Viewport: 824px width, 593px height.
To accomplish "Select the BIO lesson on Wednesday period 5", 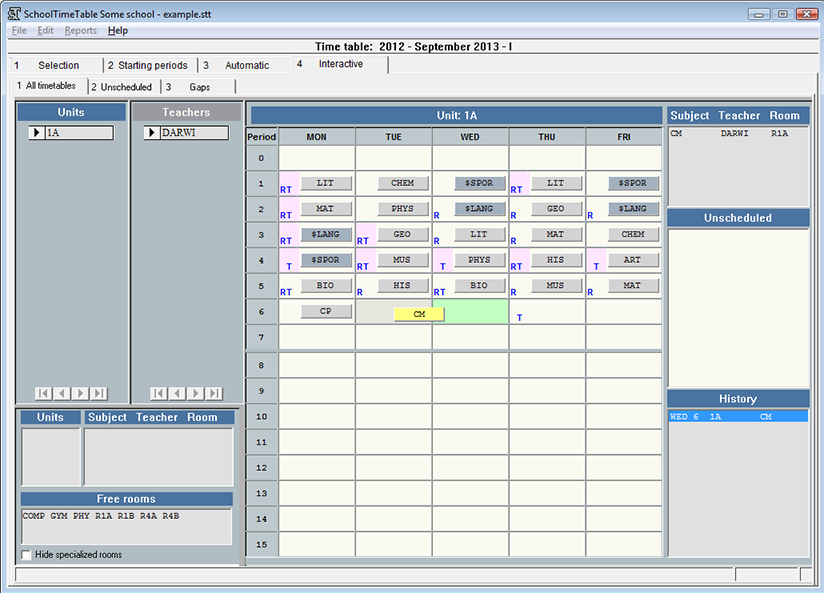I will coord(480,285).
